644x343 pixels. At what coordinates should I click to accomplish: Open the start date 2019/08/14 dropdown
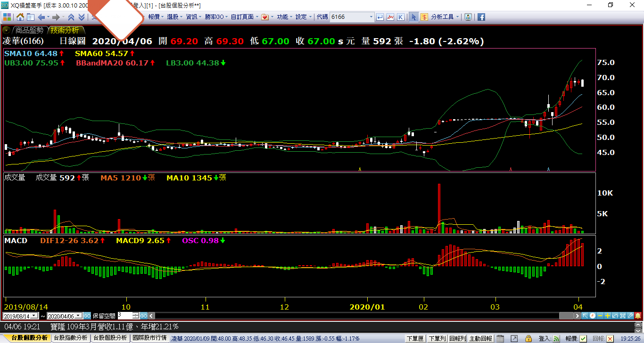39,316
